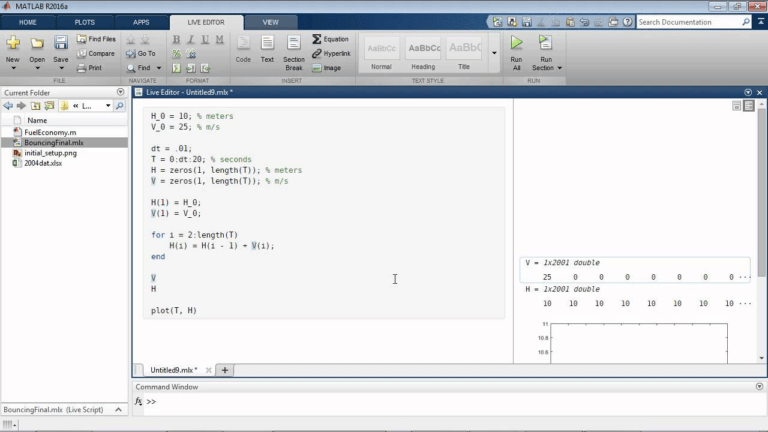Open the Current Folder path dropdown
This screenshot has width=768, height=432.
point(108,105)
